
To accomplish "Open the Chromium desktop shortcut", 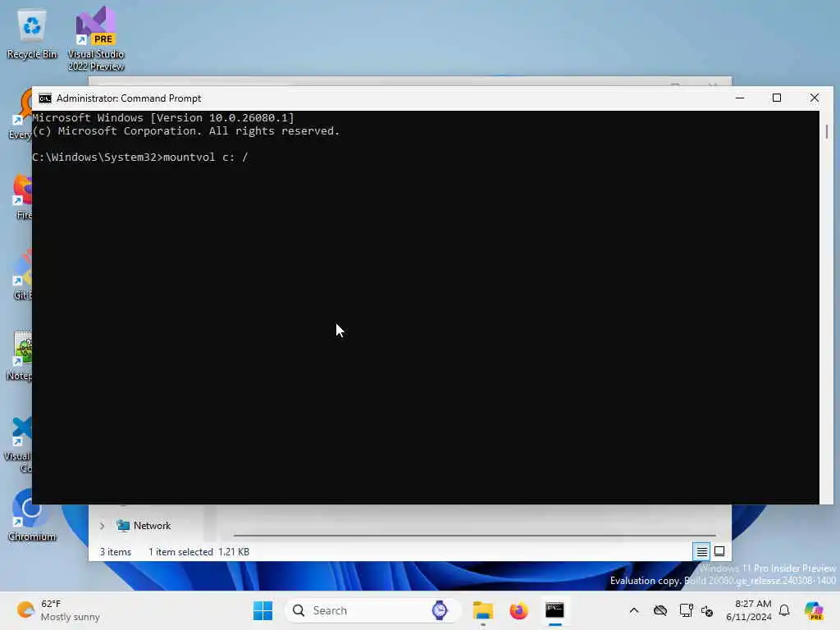I will [x=32, y=515].
